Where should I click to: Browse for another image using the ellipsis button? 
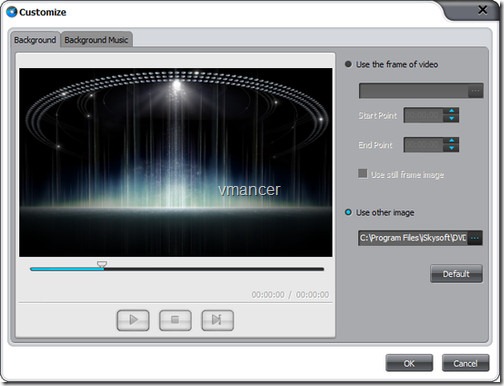[475, 238]
